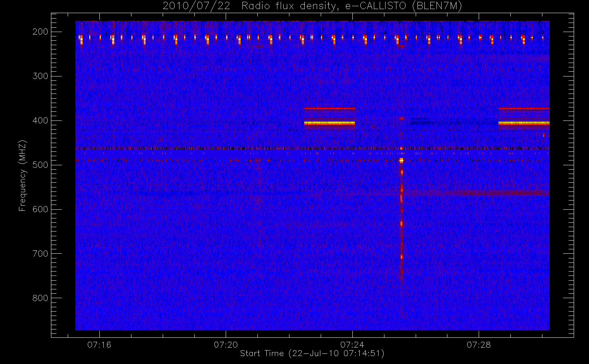The height and width of the screenshot is (364, 589).
Task: Click the 07:24 time tick label
Action: click(352, 345)
